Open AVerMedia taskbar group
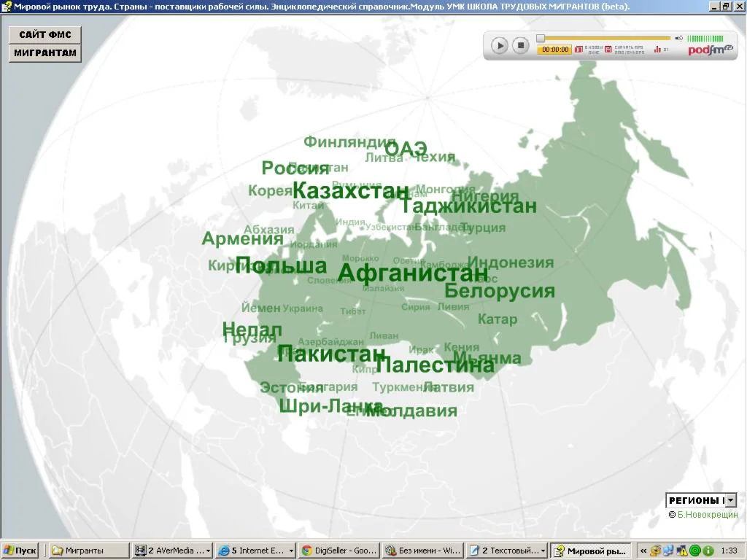Image resolution: width=747 pixels, height=560 pixels. pos(172,551)
